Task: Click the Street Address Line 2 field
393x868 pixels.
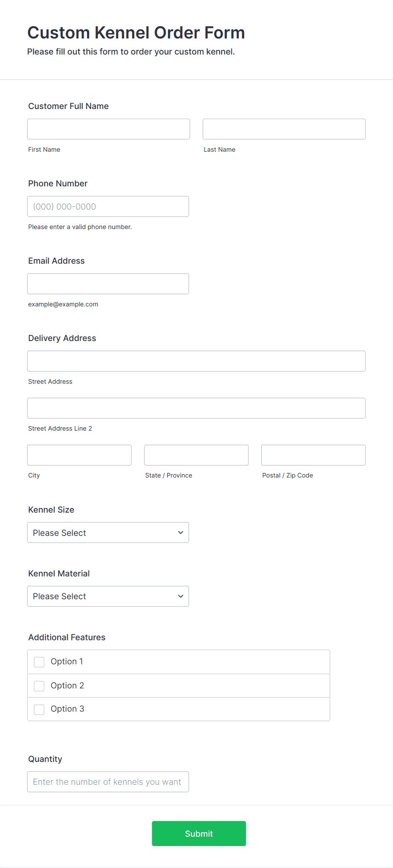Action: (196, 408)
